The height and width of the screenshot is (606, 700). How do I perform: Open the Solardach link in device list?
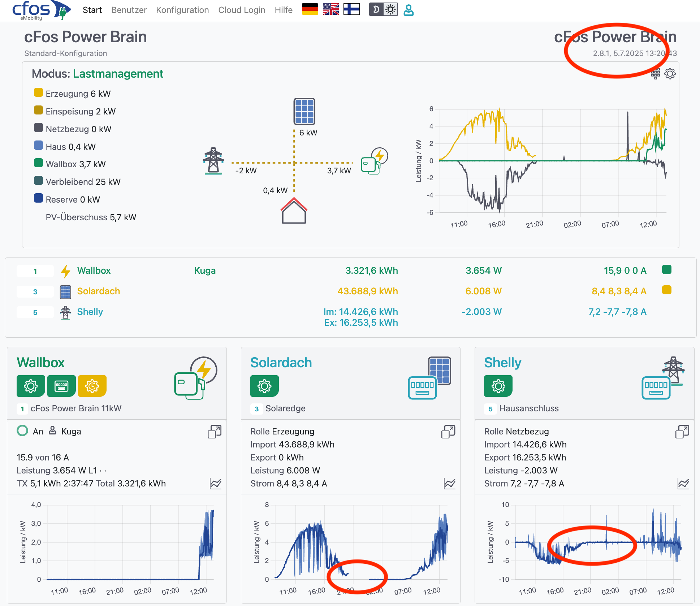click(x=99, y=291)
